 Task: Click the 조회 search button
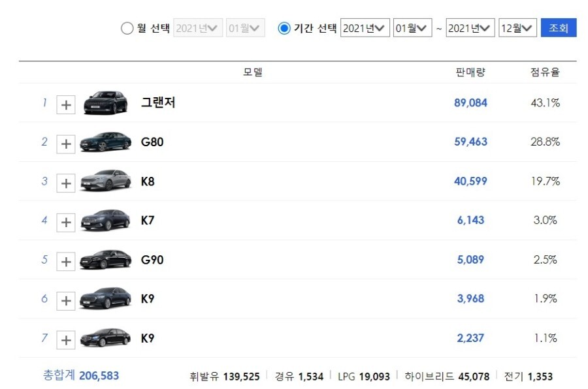coord(559,27)
